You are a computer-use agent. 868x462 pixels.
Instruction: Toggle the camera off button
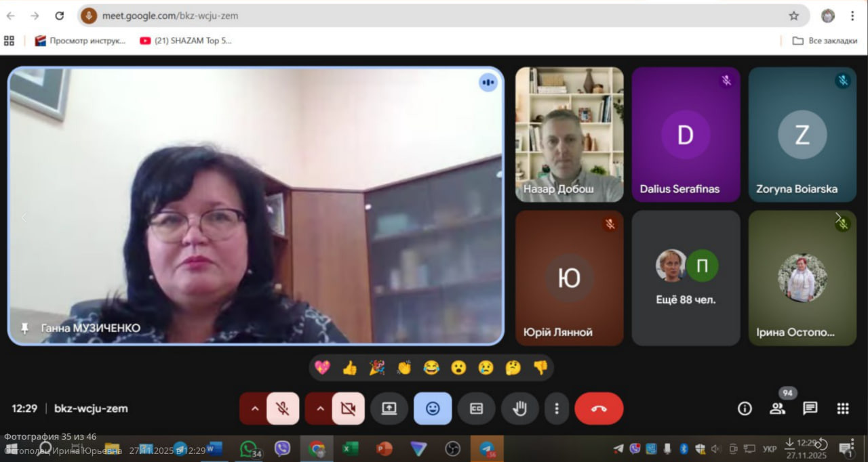(x=349, y=408)
